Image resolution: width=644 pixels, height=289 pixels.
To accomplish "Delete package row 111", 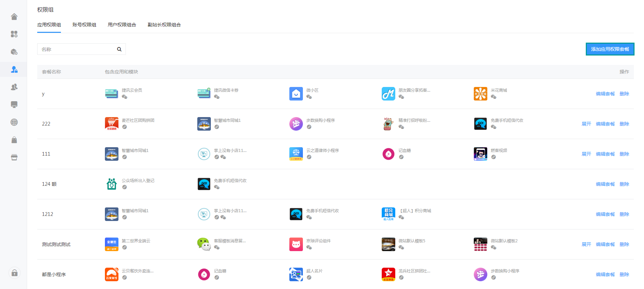I will 624,154.
